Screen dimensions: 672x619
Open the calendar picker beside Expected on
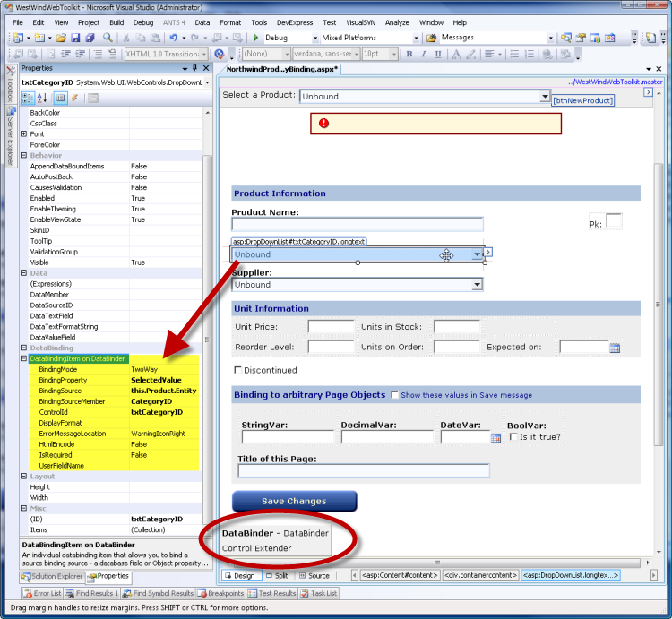(615, 348)
